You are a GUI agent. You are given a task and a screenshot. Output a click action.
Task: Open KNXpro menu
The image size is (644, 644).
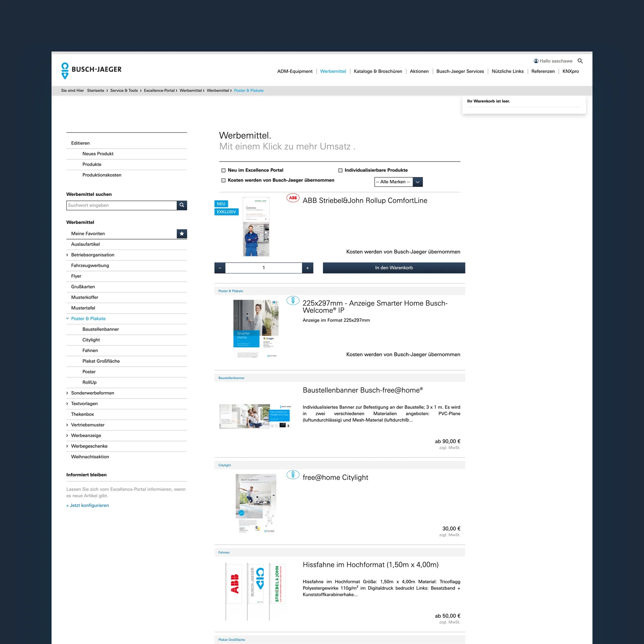[571, 71]
